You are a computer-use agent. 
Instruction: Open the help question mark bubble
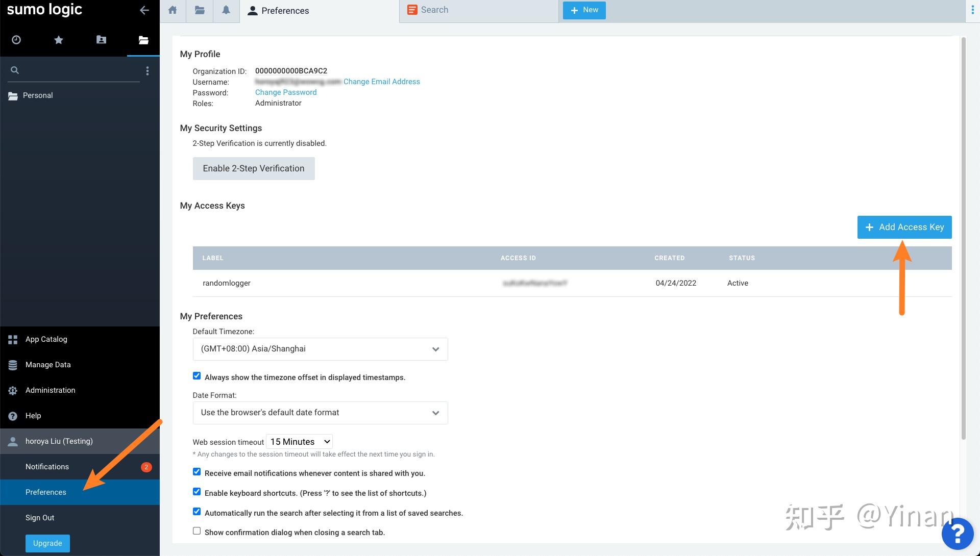958,534
